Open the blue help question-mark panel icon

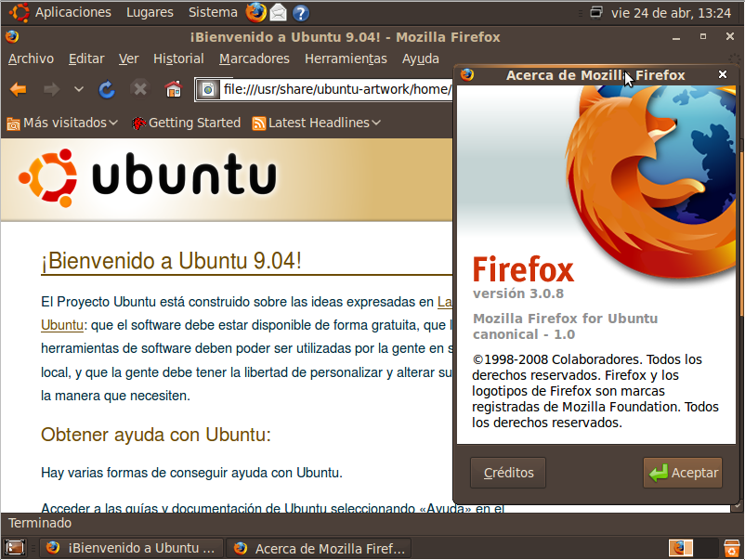click(300, 13)
